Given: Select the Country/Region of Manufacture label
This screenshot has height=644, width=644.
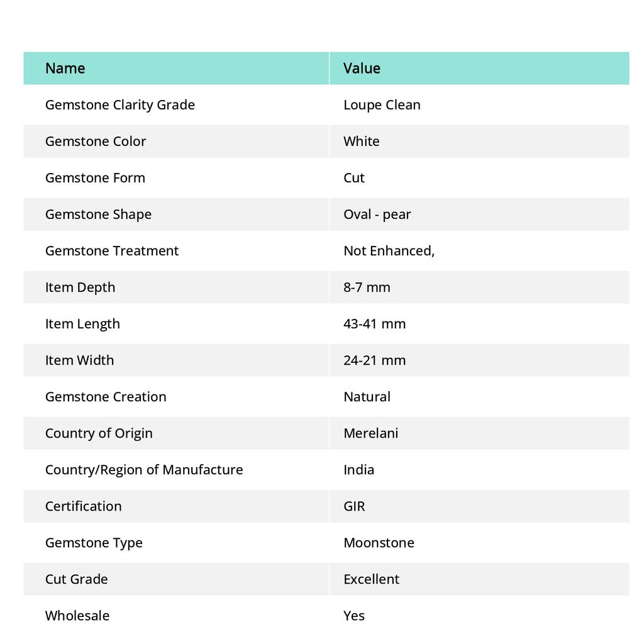Looking at the screenshot, I should coord(144,469).
